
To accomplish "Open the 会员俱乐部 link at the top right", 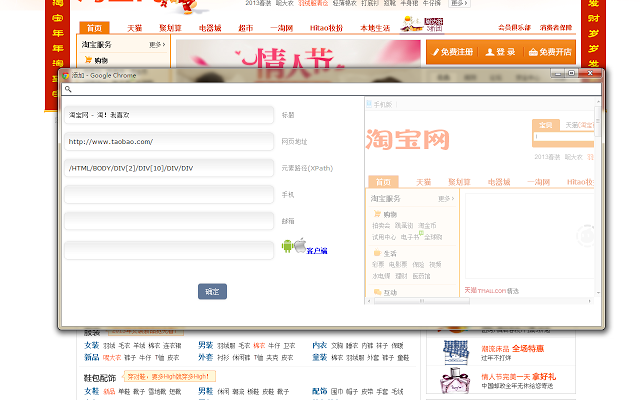I will [x=514, y=27].
